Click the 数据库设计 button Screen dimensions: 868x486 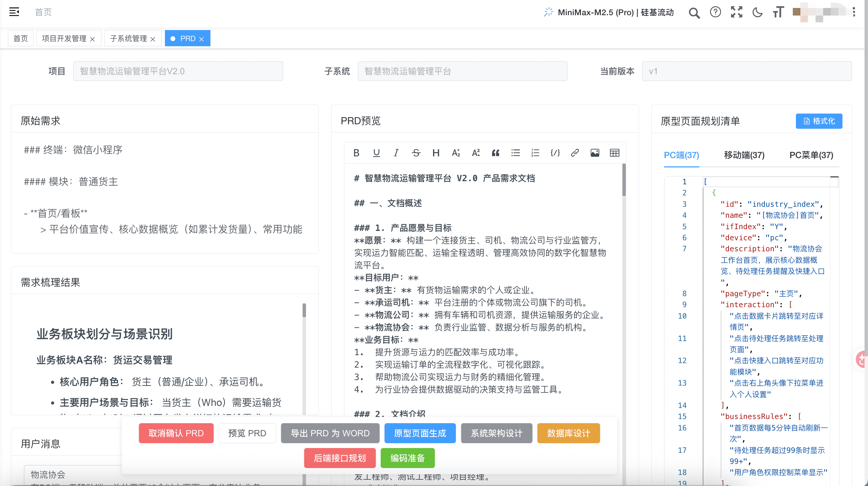click(x=569, y=433)
